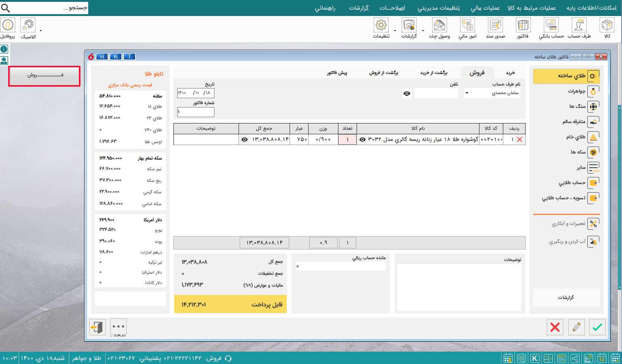
Task: Expand the customer name dropdown
Action: [x=467, y=93]
